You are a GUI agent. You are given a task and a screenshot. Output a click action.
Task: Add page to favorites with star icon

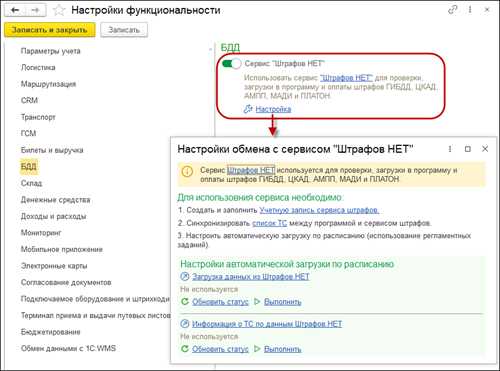point(59,10)
